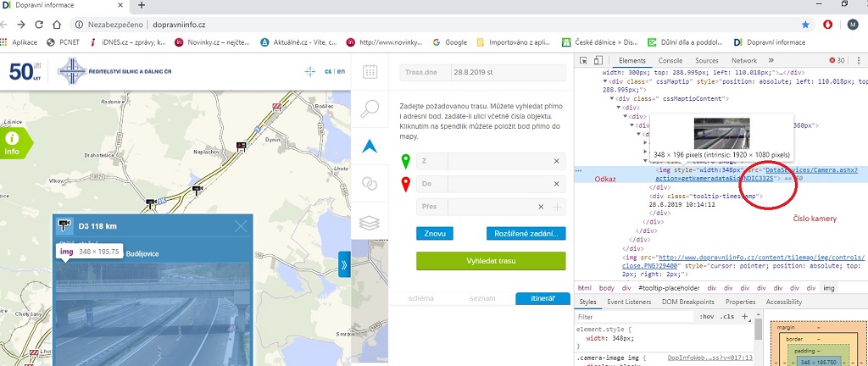Place the red destination pin on the map
This screenshot has height=366, width=868.
tap(406, 184)
